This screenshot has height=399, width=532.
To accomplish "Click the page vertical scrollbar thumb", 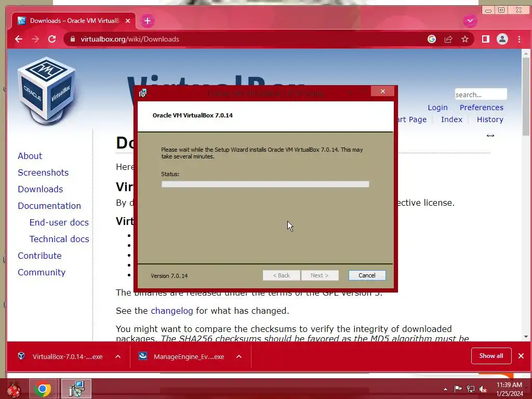I will coord(526,97).
